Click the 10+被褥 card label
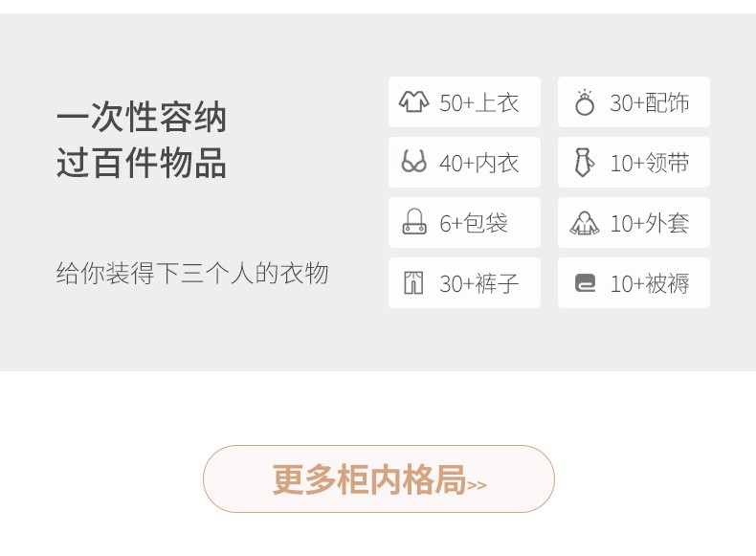756x556 pixels. point(650,283)
